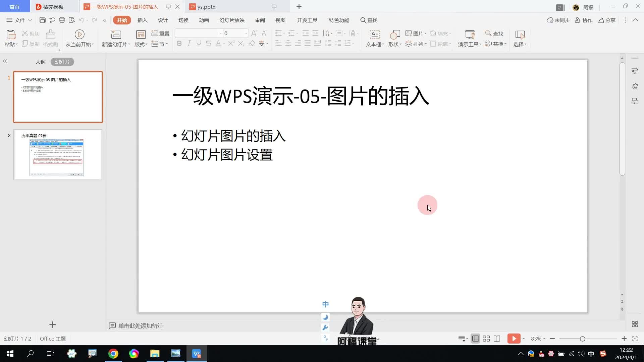Click the New Slide icon
The height and width of the screenshot is (362, 644).
(116, 34)
